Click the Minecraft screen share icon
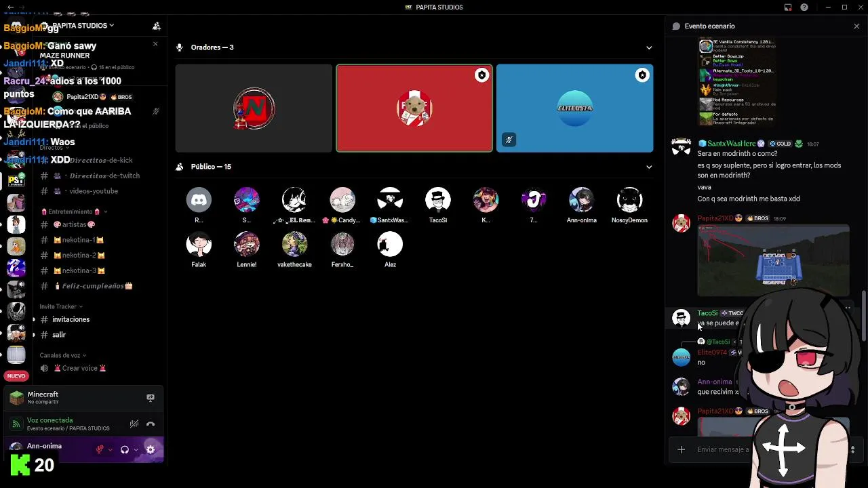This screenshot has height=488, width=868. click(151, 398)
